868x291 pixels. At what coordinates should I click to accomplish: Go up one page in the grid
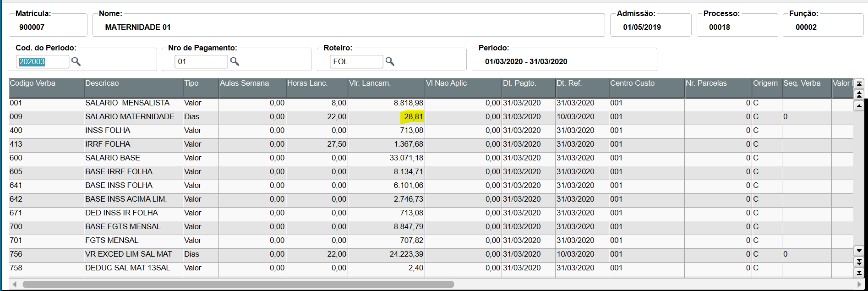(x=859, y=94)
